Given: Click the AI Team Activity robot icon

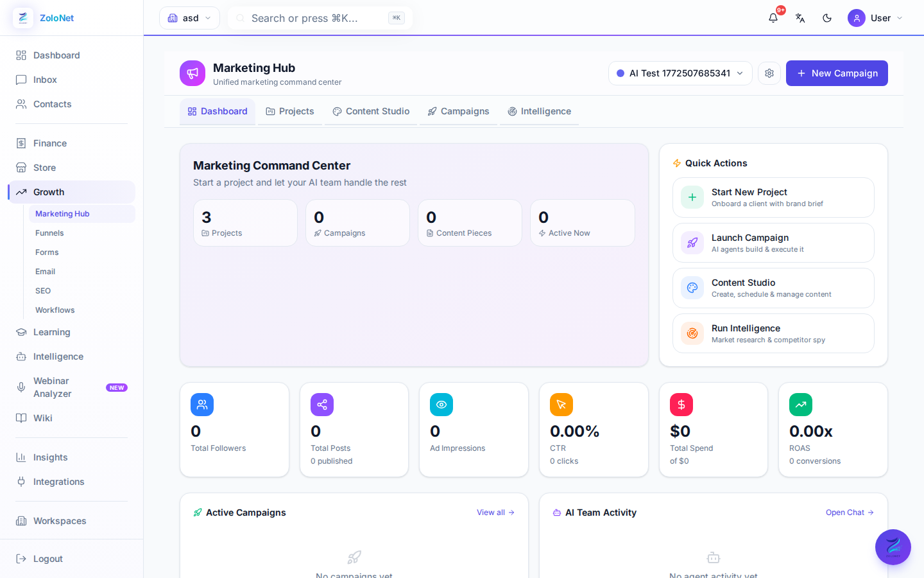Looking at the screenshot, I should pyautogui.click(x=557, y=512).
